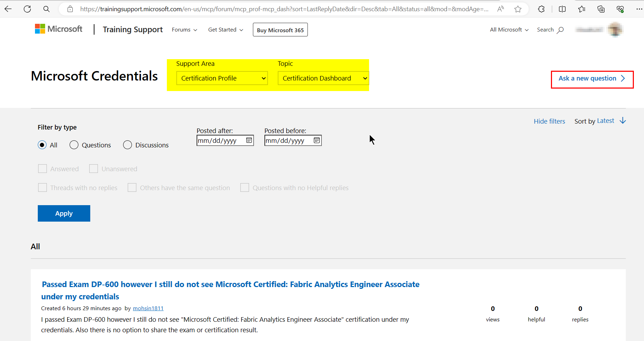644x341 pixels.
Task: Select the Discussions radio button
Action: click(x=127, y=145)
